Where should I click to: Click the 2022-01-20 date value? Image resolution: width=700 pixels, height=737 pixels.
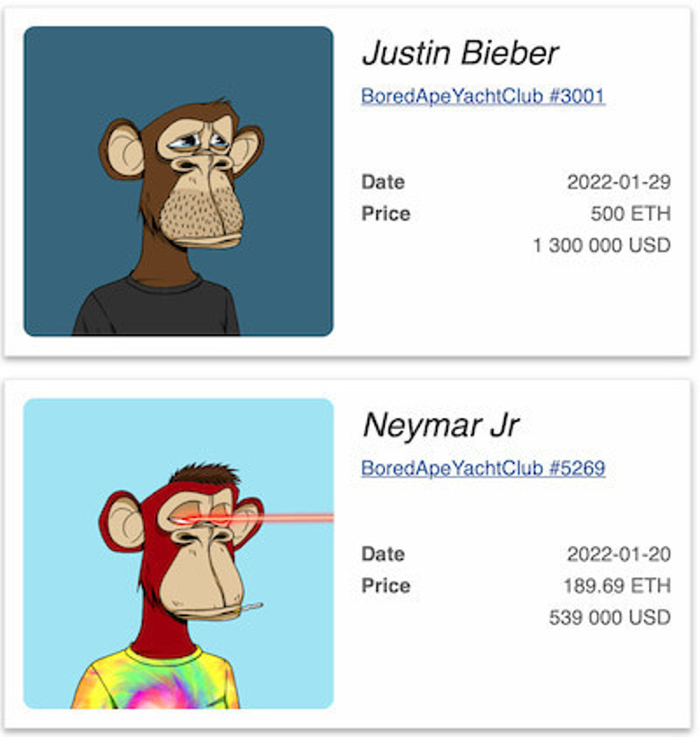tap(618, 554)
